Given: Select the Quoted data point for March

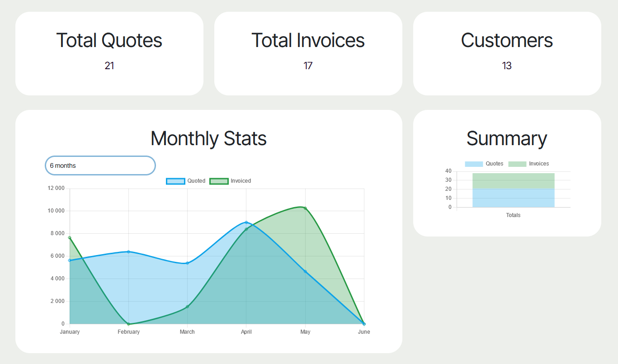Looking at the screenshot, I should click(x=187, y=263).
